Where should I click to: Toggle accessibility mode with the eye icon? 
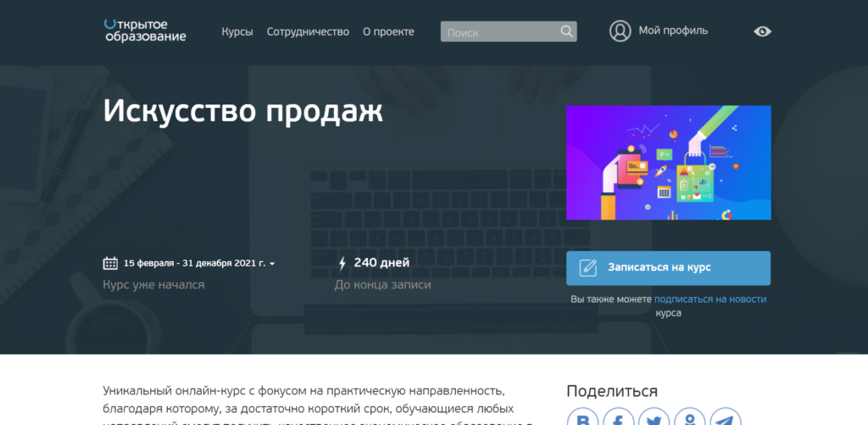pyautogui.click(x=762, y=31)
